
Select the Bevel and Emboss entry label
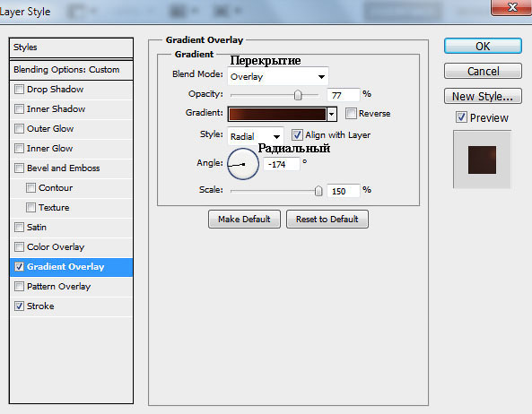tap(64, 168)
